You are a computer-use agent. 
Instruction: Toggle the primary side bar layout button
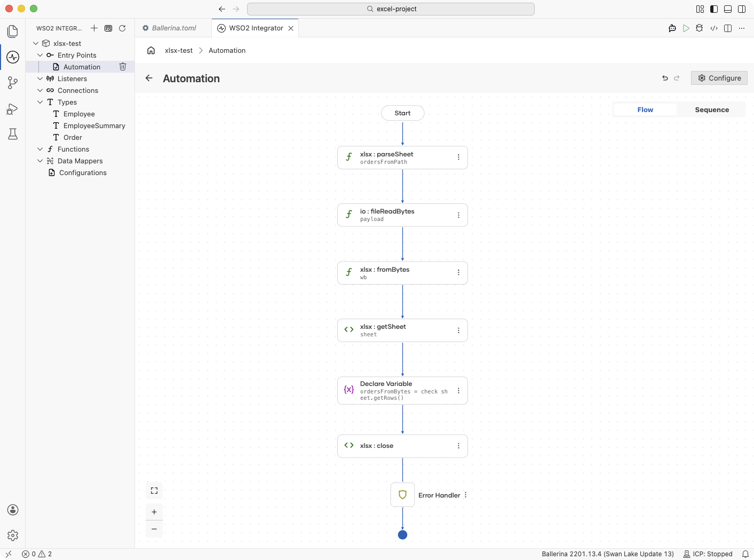tap(714, 9)
